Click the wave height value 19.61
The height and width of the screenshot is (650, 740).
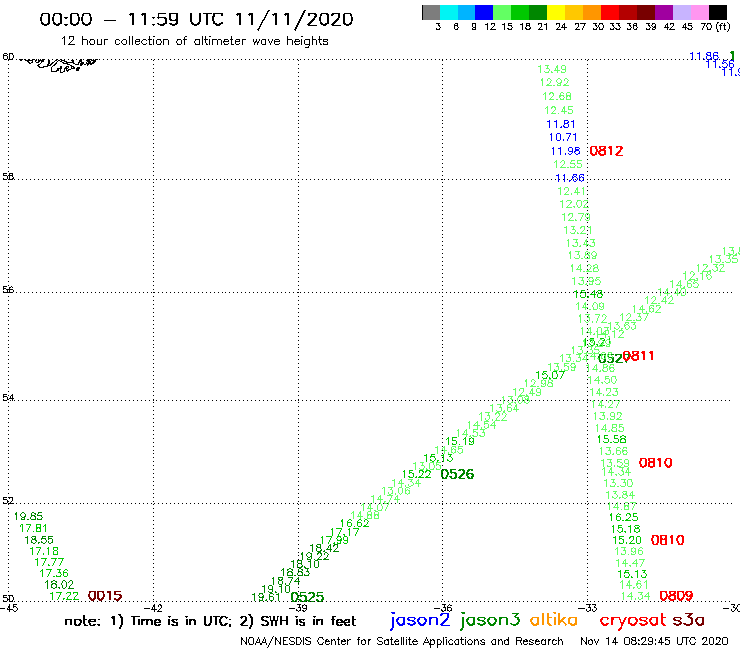click(266, 597)
